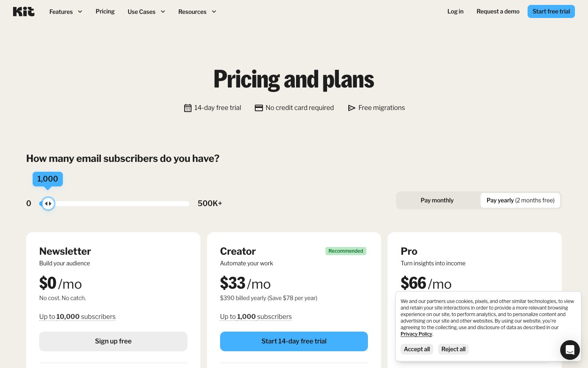
Task: Click the calendar icon beside 14-day free trial
Action: pyautogui.click(x=188, y=108)
